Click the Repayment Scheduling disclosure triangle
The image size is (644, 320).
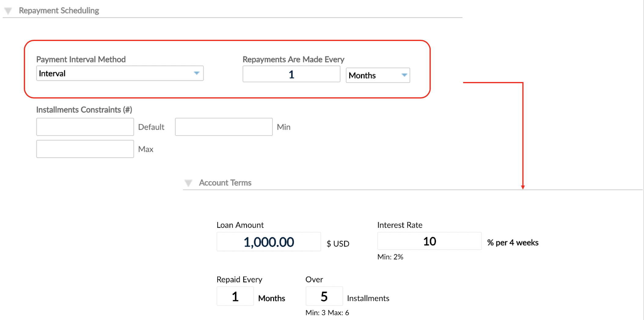(x=7, y=10)
